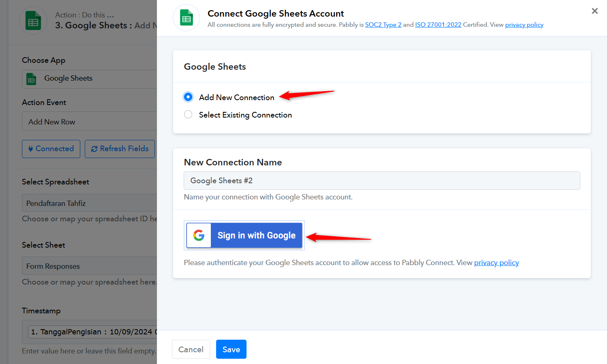Screen dimensions: 607x364
Task: Click the refresh icon on Refresh Fields
Action: [94, 149]
